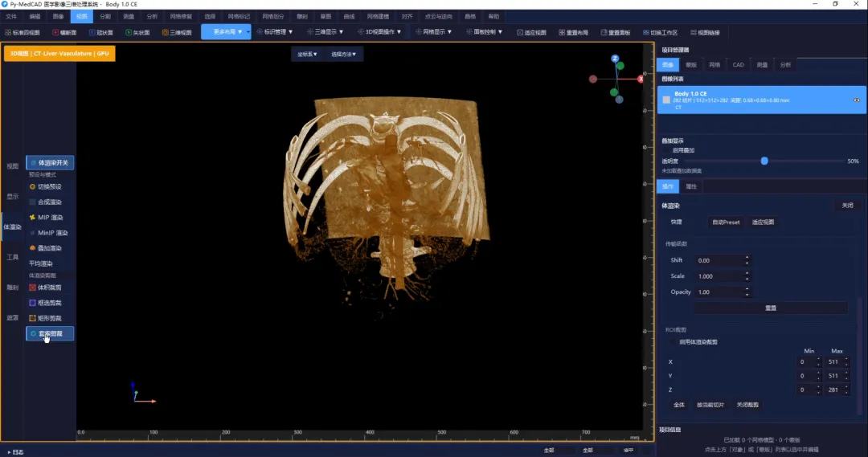Click 重置面板 toolbar item
This screenshot has height=457, width=868.
click(616, 33)
